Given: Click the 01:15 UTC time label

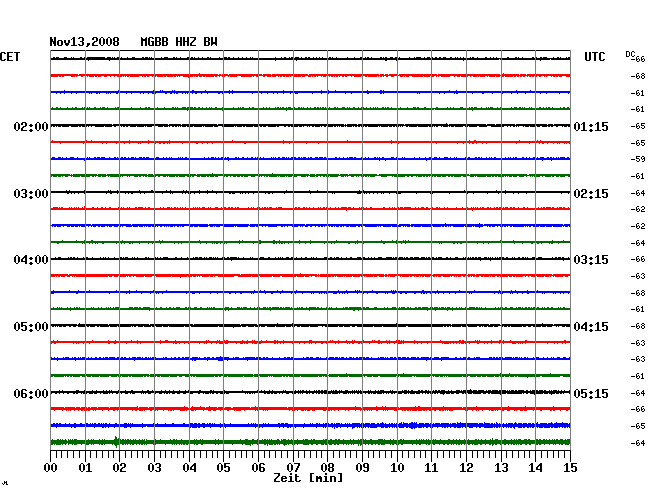Looking at the screenshot, I should [591, 126].
